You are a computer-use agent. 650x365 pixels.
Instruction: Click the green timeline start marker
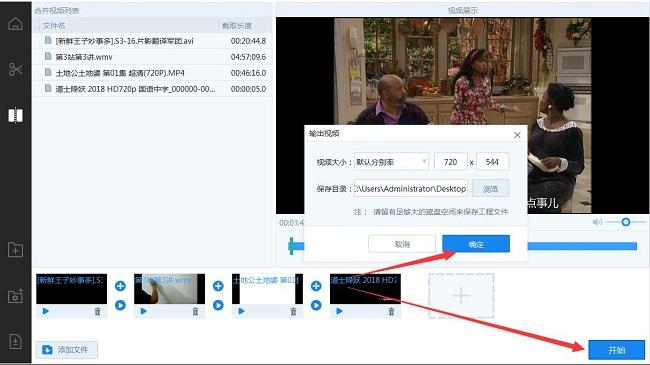click(x=291, y=246)
